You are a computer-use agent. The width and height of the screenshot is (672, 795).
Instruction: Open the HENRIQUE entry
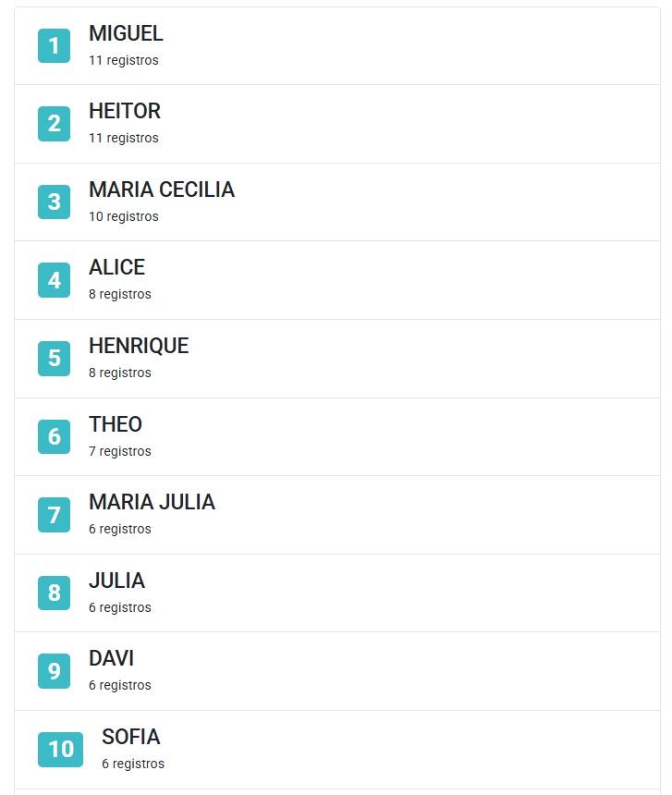(x=139, y=346)
